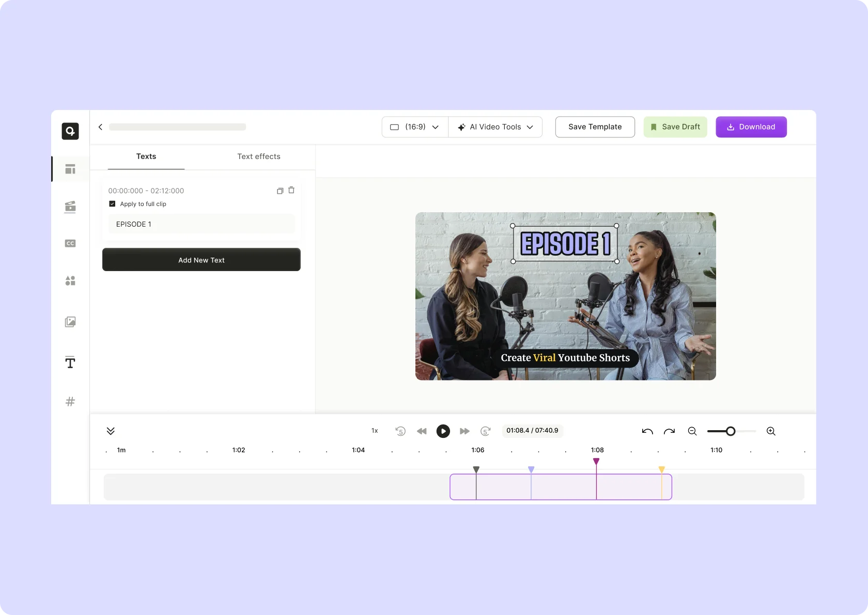Click the purple playhead marker at 1:08

[596, 461]
